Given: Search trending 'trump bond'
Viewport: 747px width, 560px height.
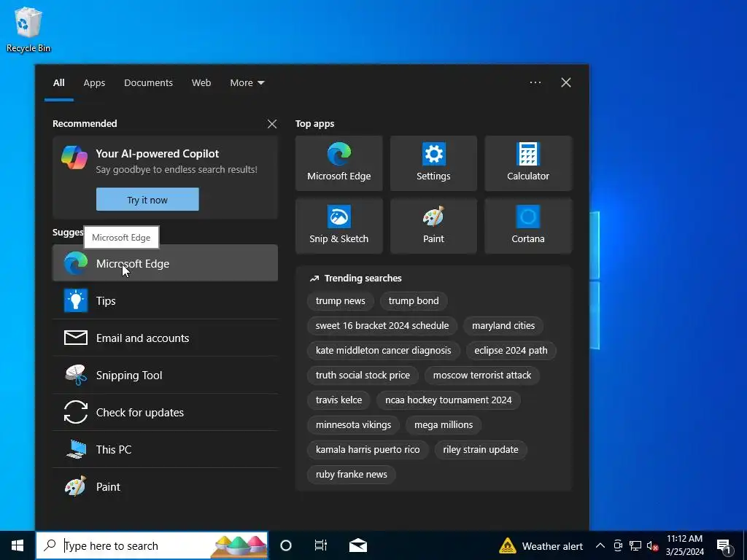Looking at the screenshot, I should 414,301.
